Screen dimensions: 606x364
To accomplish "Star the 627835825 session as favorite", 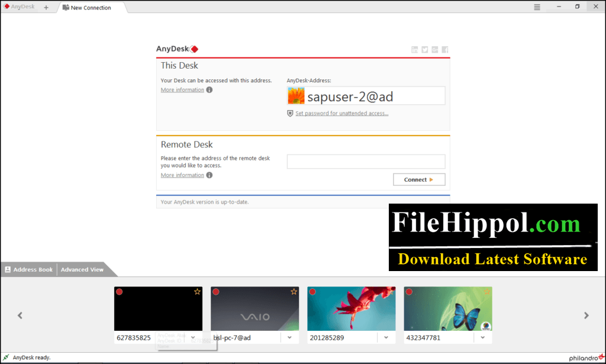I will point(197,291).
